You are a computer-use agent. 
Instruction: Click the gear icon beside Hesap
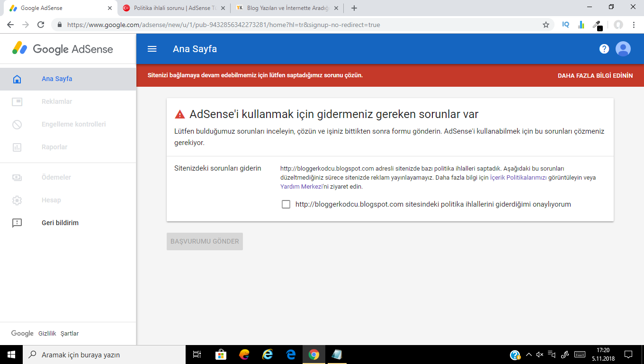(x=17, y=200)
